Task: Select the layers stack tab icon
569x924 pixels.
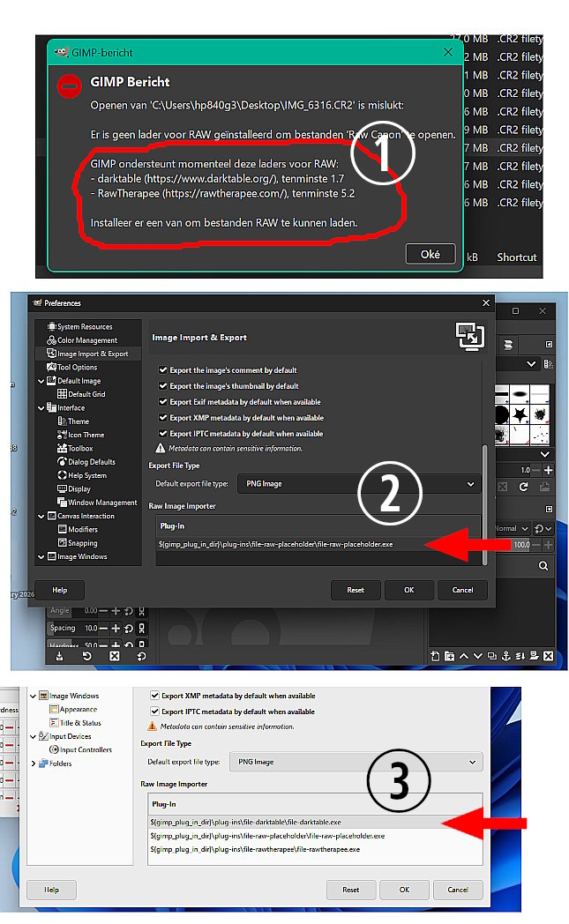Action: 508,345
